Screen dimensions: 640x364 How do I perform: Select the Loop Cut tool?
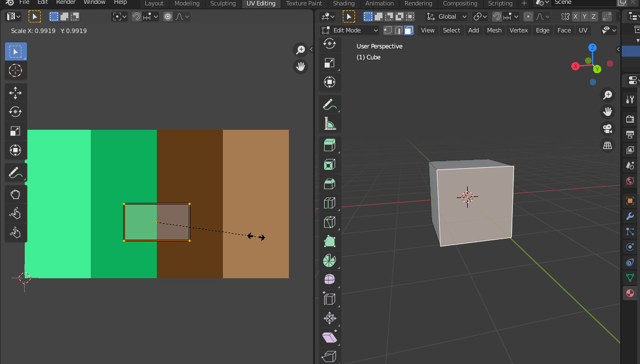[x=329, y=203]
